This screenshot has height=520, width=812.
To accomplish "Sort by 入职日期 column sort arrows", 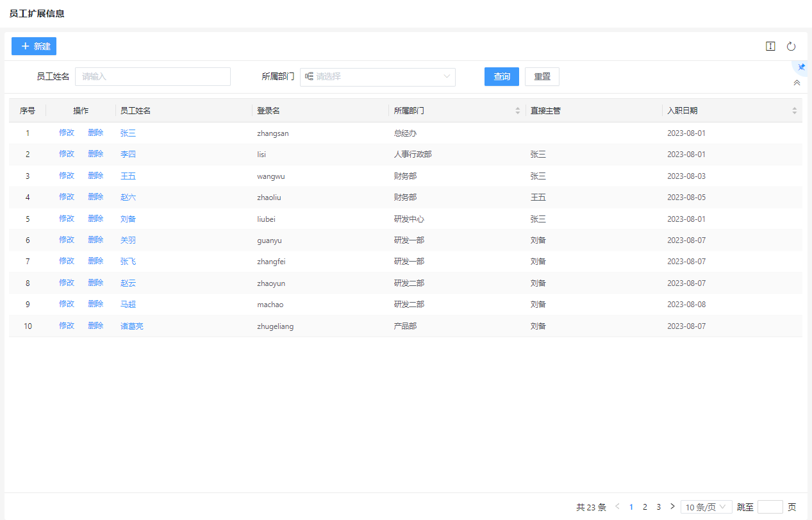I will pos(794,111).
